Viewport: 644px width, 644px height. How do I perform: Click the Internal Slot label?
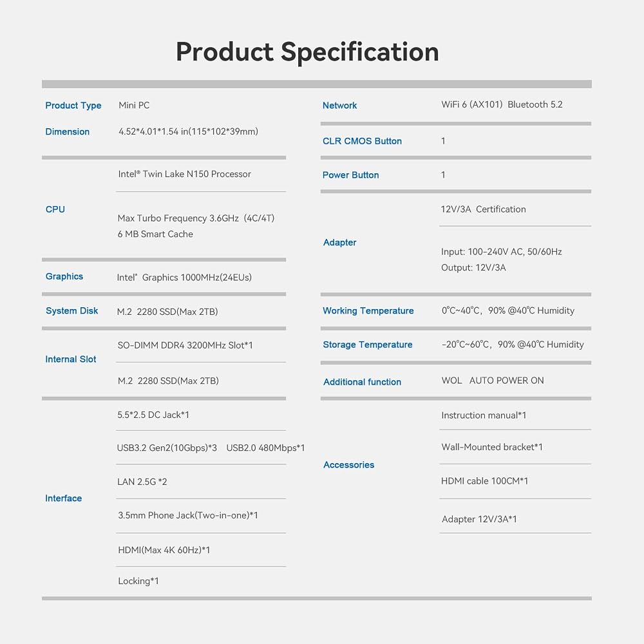coord(71,359)
